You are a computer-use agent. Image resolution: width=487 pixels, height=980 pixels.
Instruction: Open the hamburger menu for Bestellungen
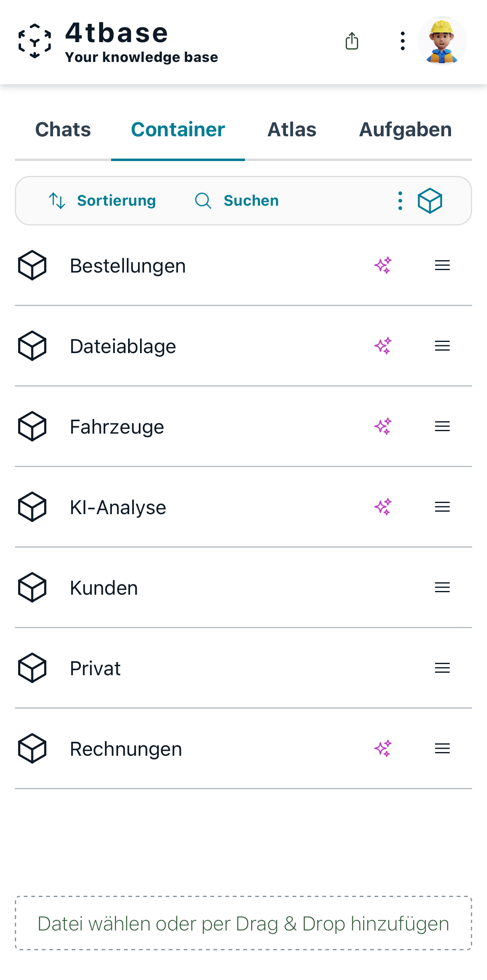[442, 265]
